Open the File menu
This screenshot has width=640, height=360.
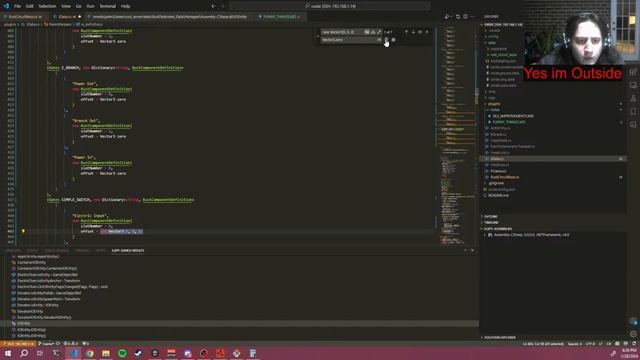click(x=17, y=6)
